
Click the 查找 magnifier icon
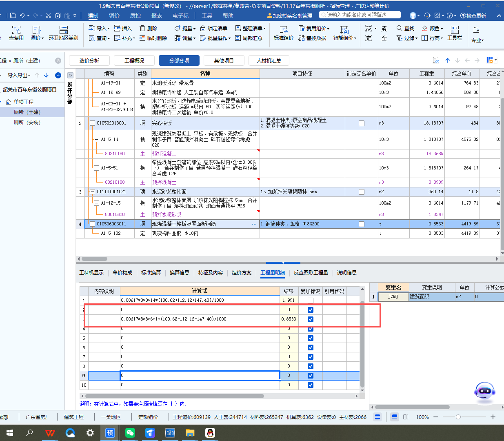coord(400,28)
